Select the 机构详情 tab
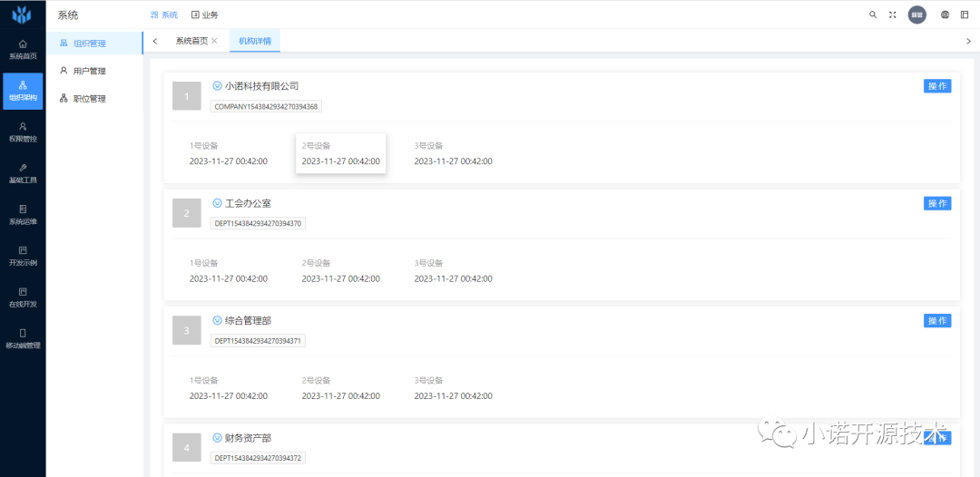 pos(255,41)
